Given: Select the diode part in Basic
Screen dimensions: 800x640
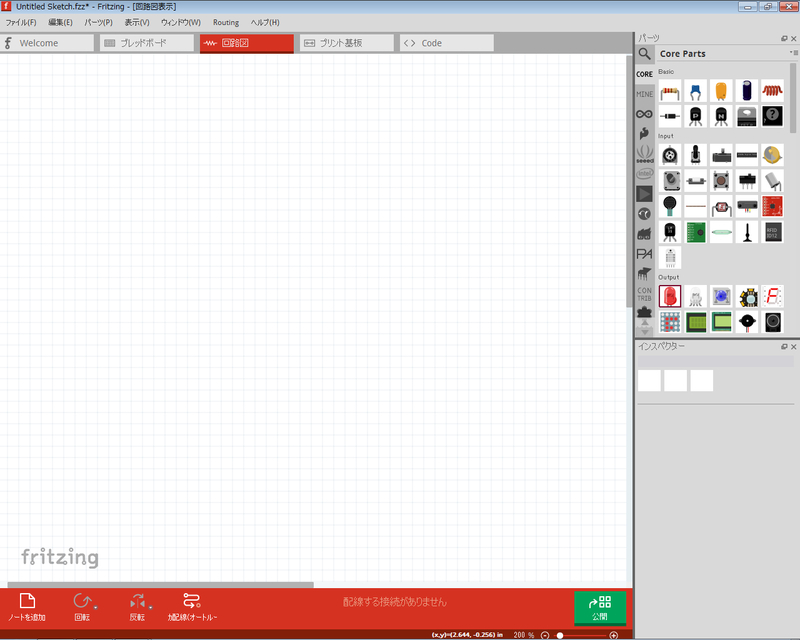Looking at the screenshot, I should (x=669, y=116).
